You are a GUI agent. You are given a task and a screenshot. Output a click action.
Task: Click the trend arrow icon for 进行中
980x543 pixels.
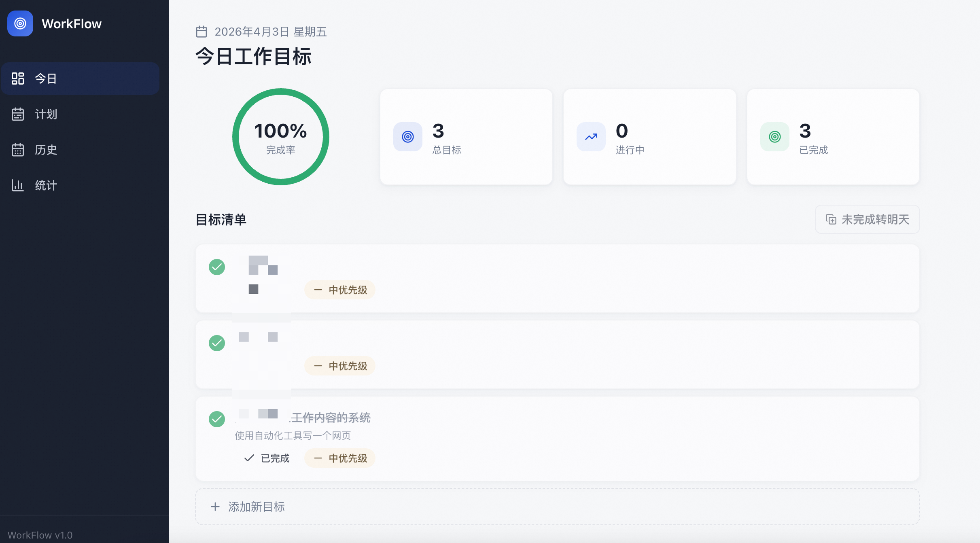click(591, 137)
